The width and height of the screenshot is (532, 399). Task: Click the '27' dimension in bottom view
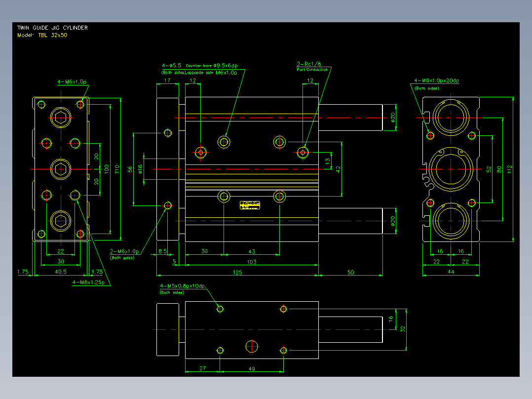tap(202, 368)
